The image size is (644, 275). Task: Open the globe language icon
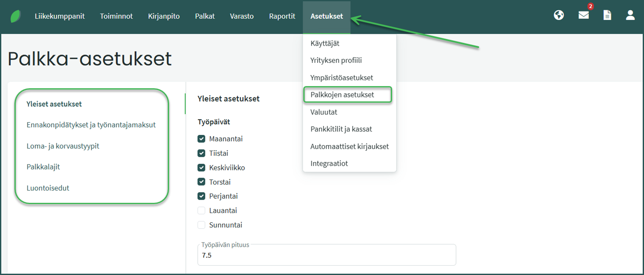(x=559, y=15)
